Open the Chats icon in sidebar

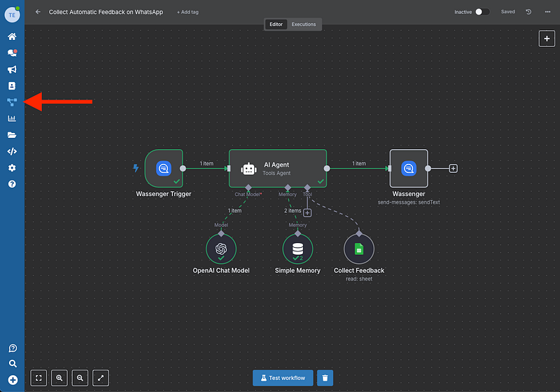pos(12,52)
